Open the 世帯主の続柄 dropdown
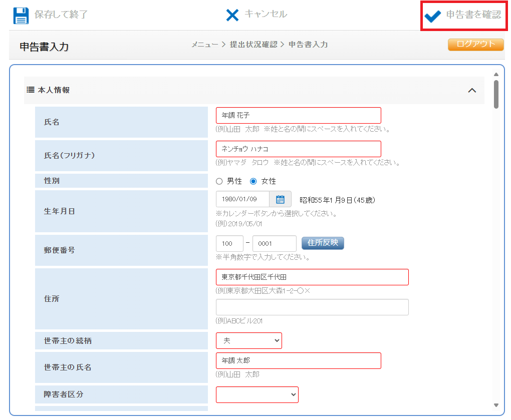The width and height of the screenshot is (511, 420). [x=249, y=340]
